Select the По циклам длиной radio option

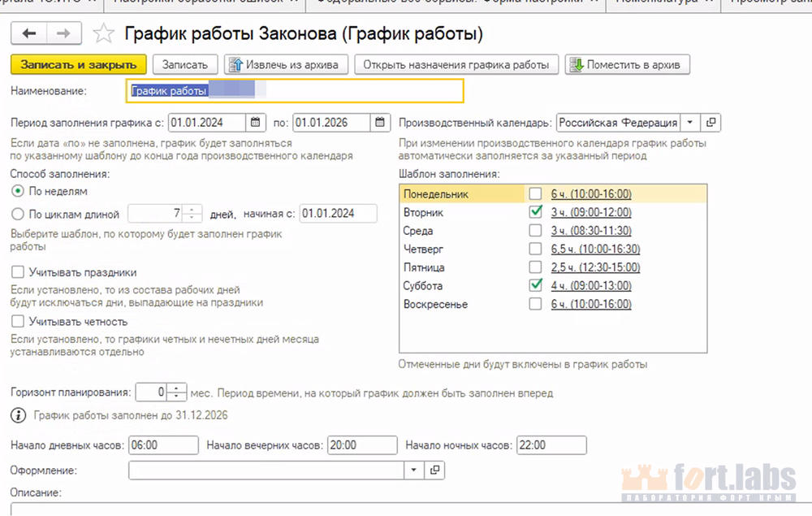tap(18, 215)
